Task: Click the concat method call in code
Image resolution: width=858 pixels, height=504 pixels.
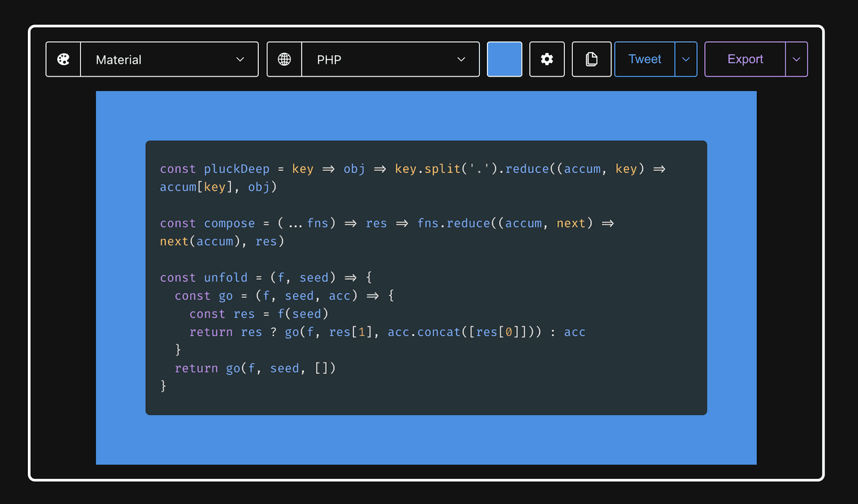Action: click(439, 332)
